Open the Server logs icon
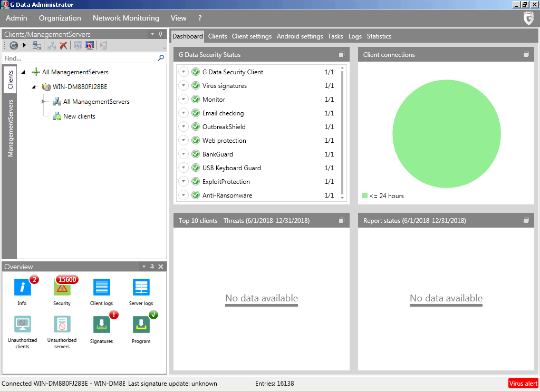Viewport: 540px width, 392px height. click(x=141, y=288)
